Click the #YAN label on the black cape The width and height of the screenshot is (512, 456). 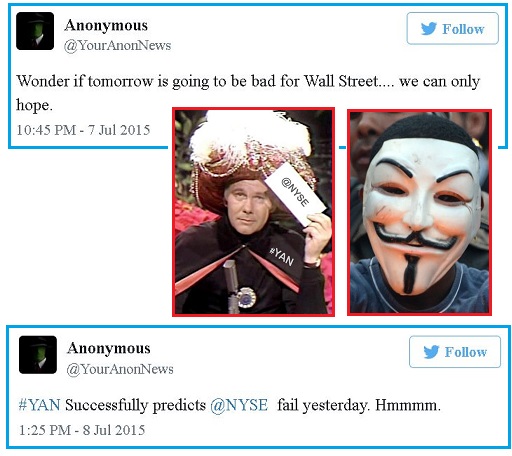click(282, 257)
